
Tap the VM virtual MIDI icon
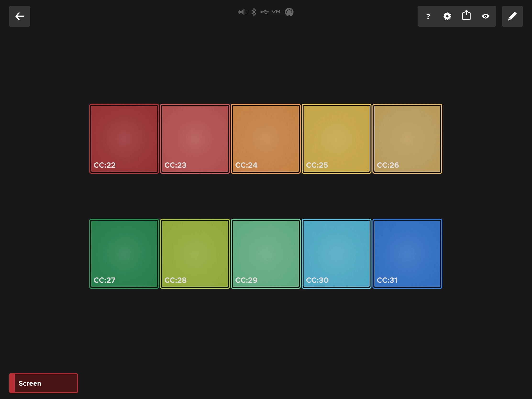276,11
